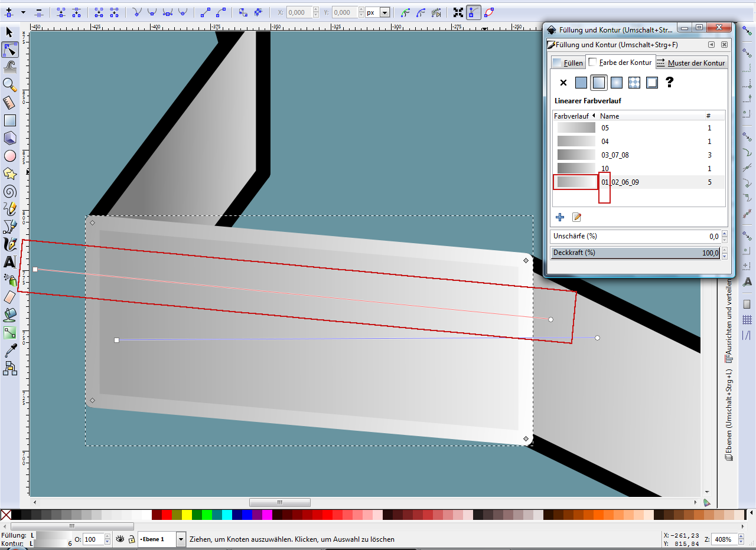Select the Rectangle tool in the toolbox
The image size is (756, 550).
(x=9, y=120)
